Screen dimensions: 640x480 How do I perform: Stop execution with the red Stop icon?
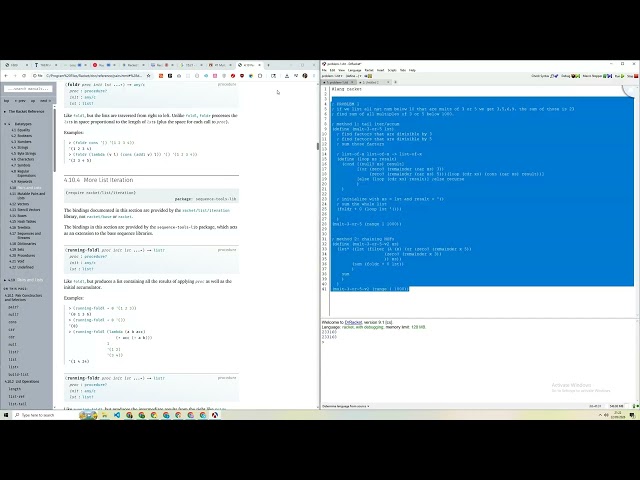632,76
